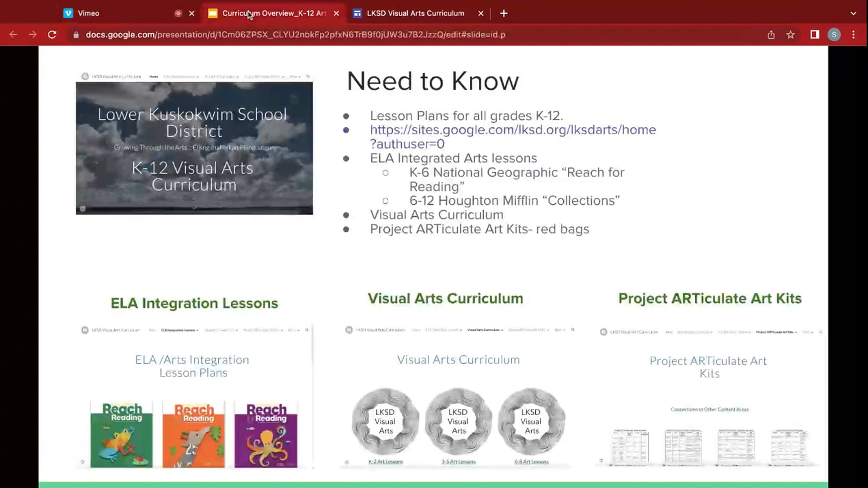Reload the current page
This screenshot has height=488, width=868.
[x=52, y=34]
